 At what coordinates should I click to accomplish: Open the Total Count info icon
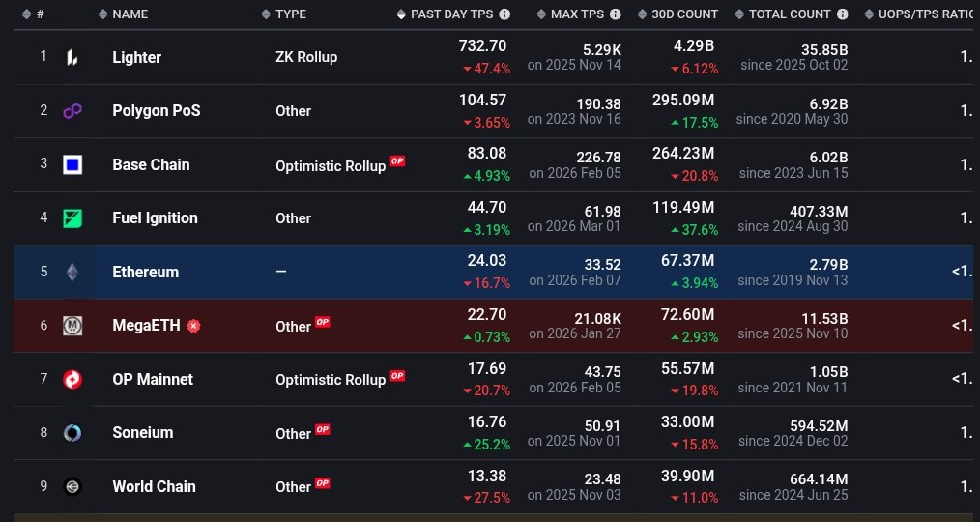click(843, 14)
